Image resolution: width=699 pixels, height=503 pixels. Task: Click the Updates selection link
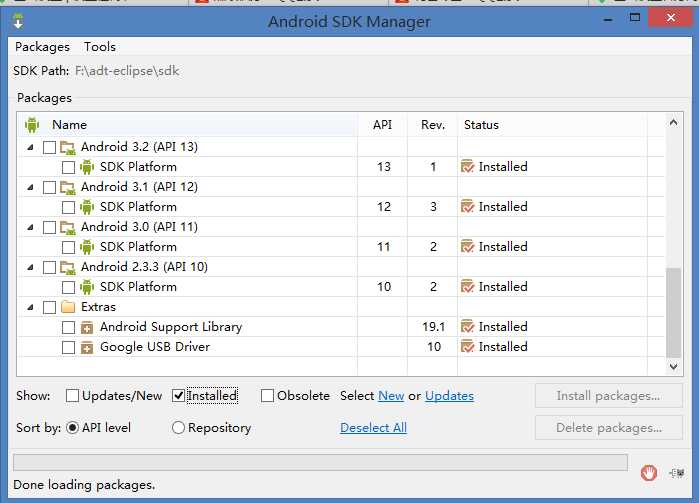(x=449, y=396)
